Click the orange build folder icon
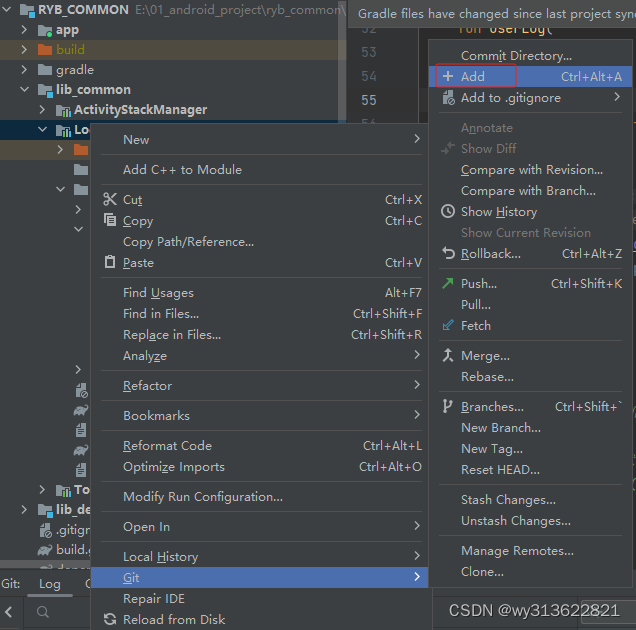This screenshot has height=630, width=636. coord(45,50)
